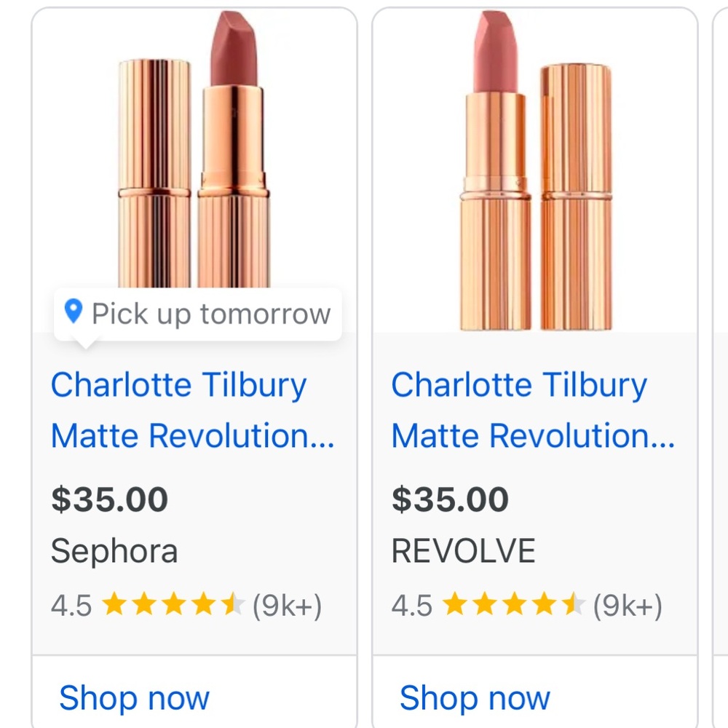Image resolution: width=728 pixels, height=728 pixels.
Task: Click the Pick up tomorrow availability badge
Action: point(197,313)
